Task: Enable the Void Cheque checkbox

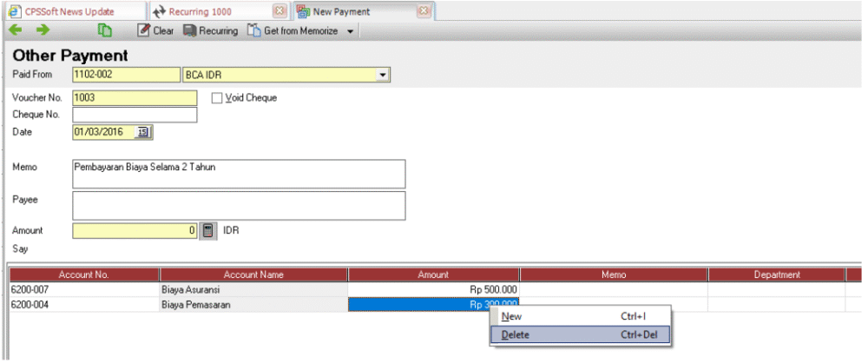Action: tap(217, 98)
